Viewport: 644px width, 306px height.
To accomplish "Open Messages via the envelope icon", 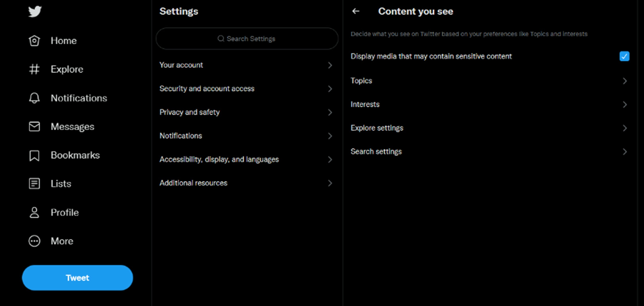I will pos(34,126).
